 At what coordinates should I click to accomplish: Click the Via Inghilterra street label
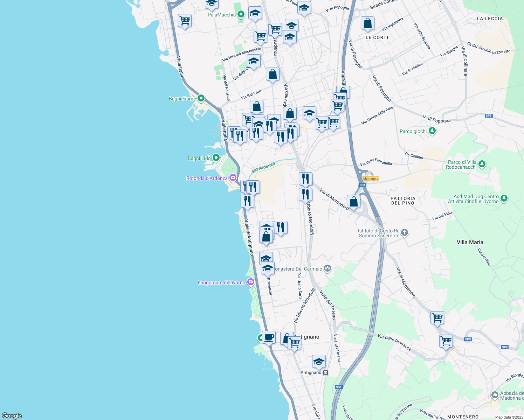point(392,24)
